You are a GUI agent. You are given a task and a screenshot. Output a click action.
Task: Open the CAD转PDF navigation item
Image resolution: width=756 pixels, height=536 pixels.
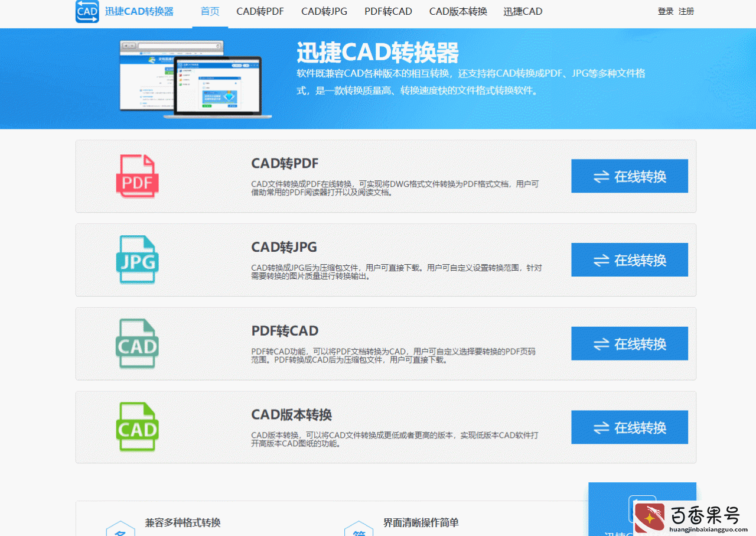[260, 11]
